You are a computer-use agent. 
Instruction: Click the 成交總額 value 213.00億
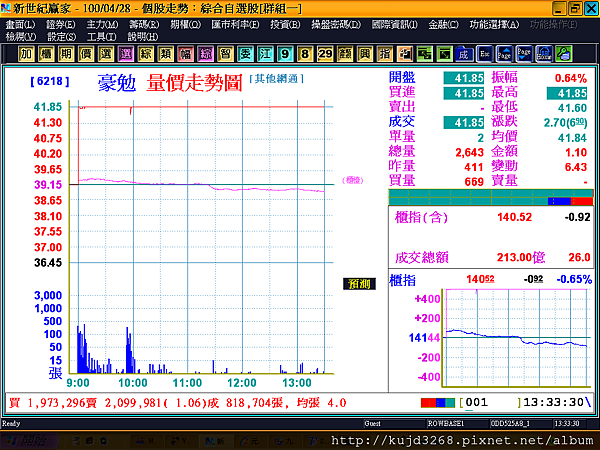click(x=521, y=258)
